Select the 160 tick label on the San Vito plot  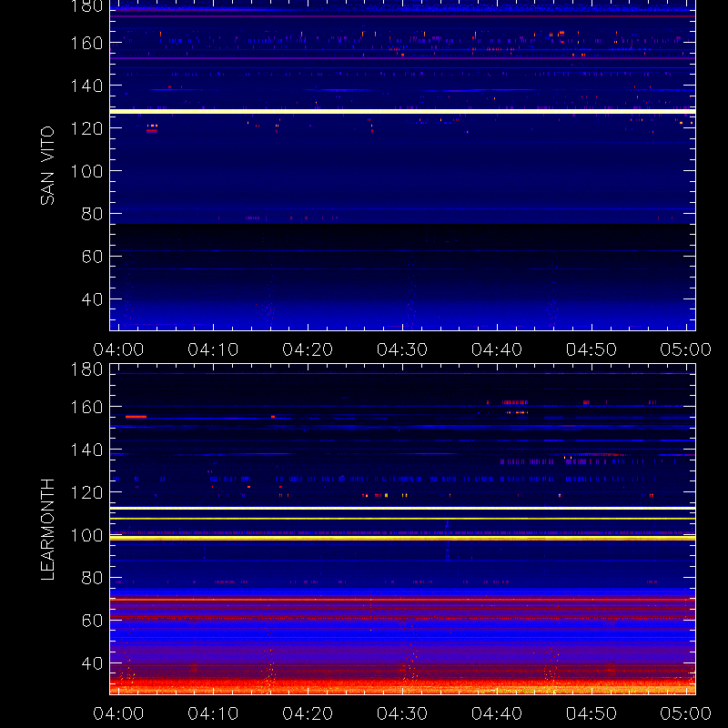(86, 43)
